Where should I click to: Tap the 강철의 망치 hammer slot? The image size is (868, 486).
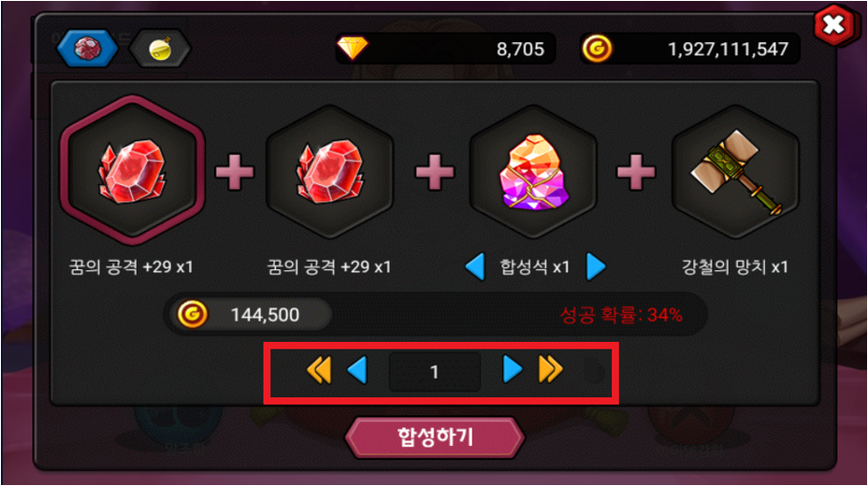[735, 172]
